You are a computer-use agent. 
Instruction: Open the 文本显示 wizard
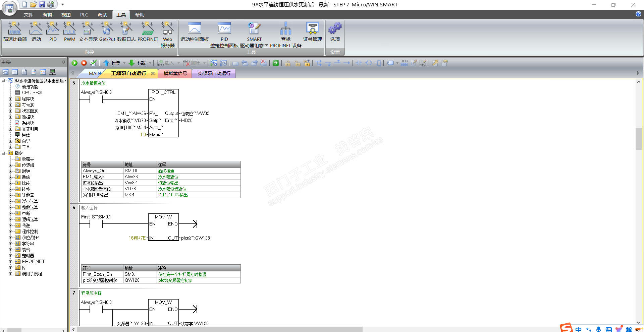pyautogui.click(x=88, y=32)
